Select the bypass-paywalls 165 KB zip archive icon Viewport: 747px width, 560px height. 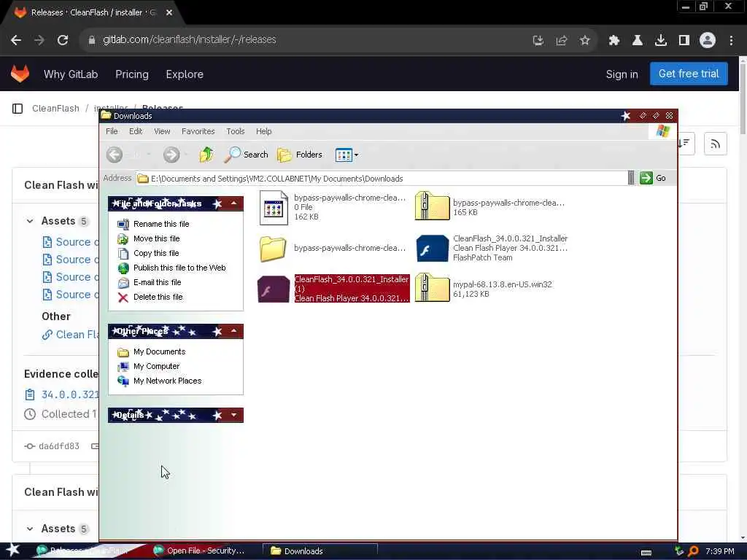[432, 206]
